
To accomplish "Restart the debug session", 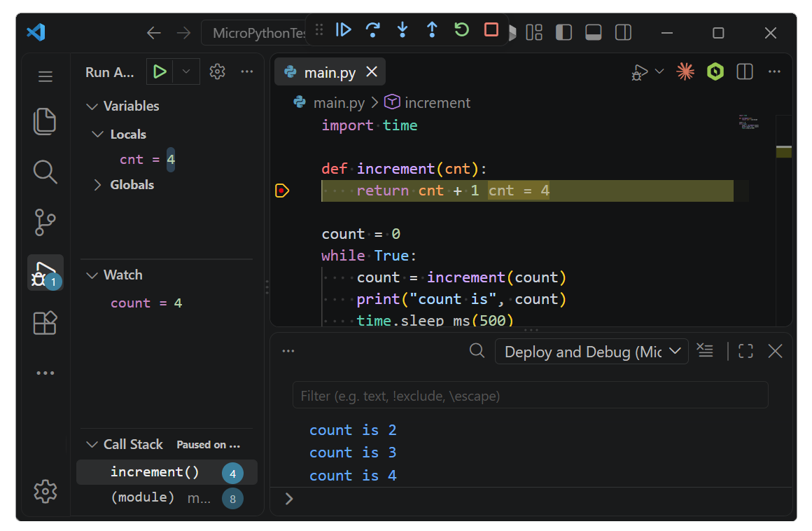I will [461, 29].
